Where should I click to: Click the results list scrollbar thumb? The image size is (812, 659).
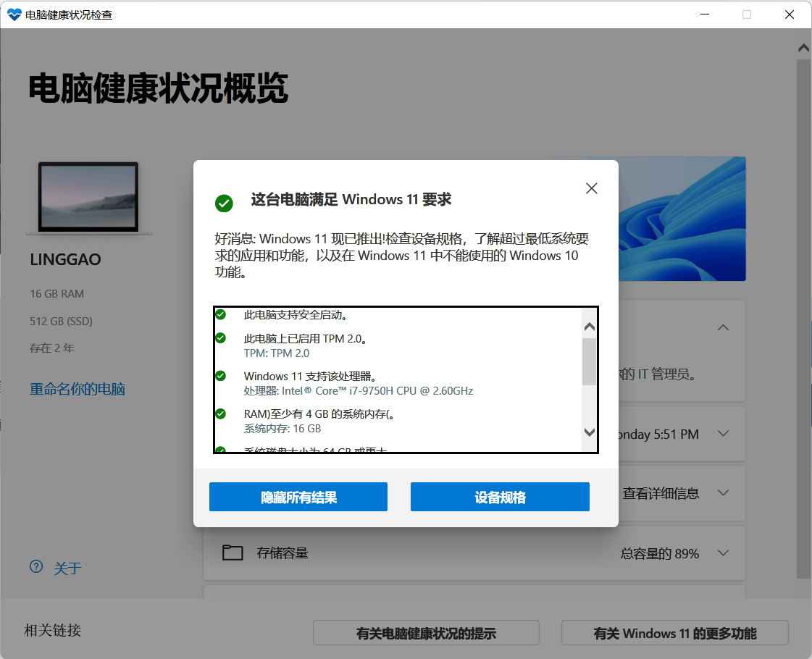(x=590, y=362)
